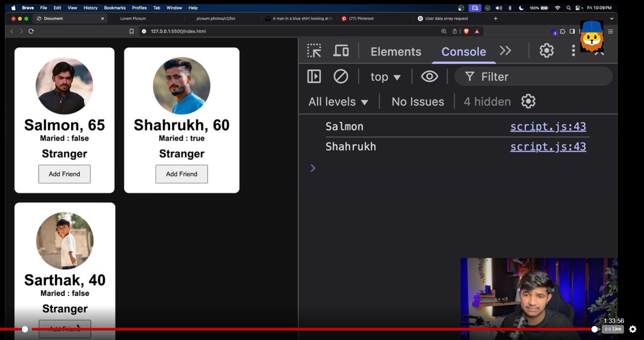Viewport: 644px width, 340px height.
Task: Clear the console with the no-entry icon
Action: [x=341, y=76]
